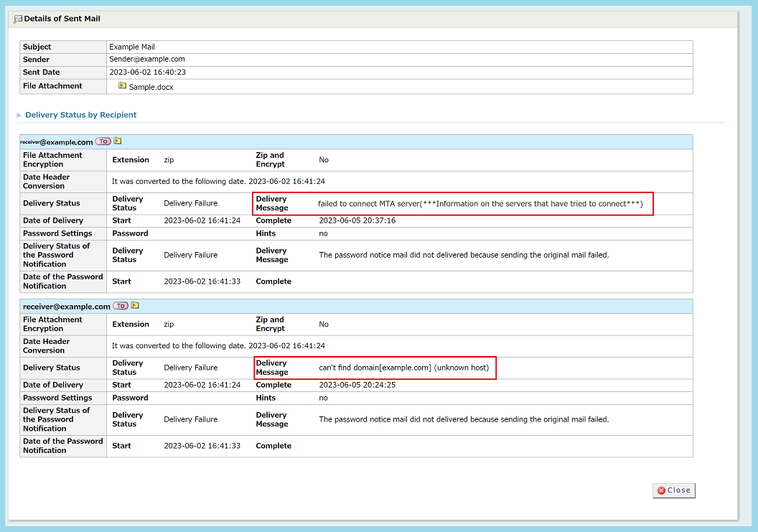This screenshot has width=758, height=532.
Task: Click the attachment icon in the lower recipient header
Action: 136,305
